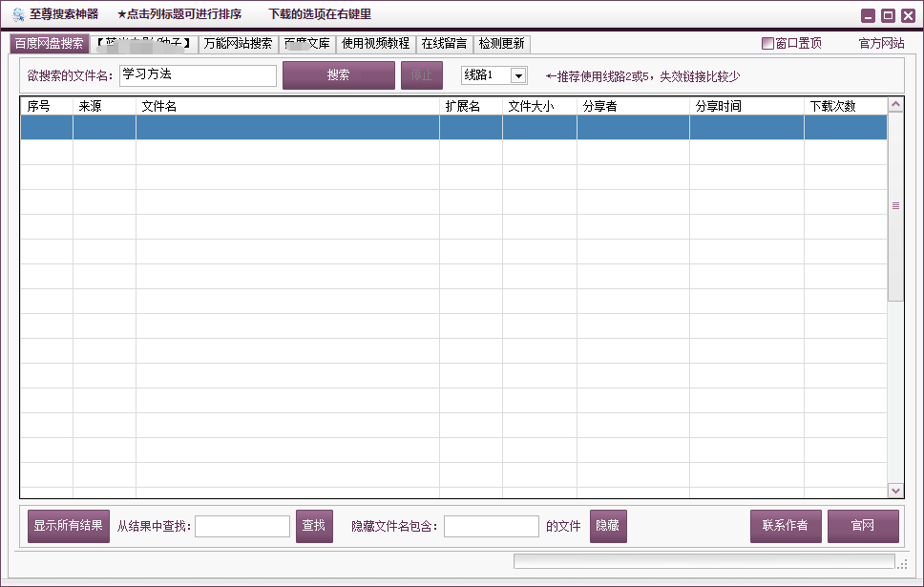Switch to 万能网站搜索 tab
This screenshot has width=924, height=587.
click(238, 44)
